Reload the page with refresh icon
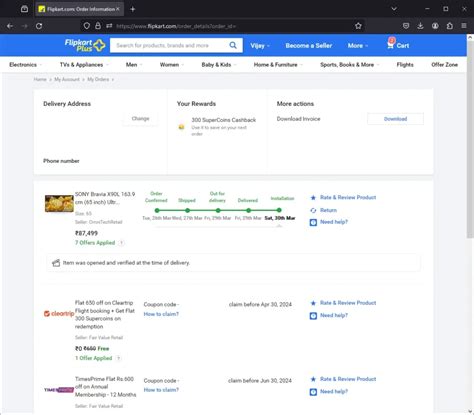This screenshot has height=415, width=474. point(39,26)
